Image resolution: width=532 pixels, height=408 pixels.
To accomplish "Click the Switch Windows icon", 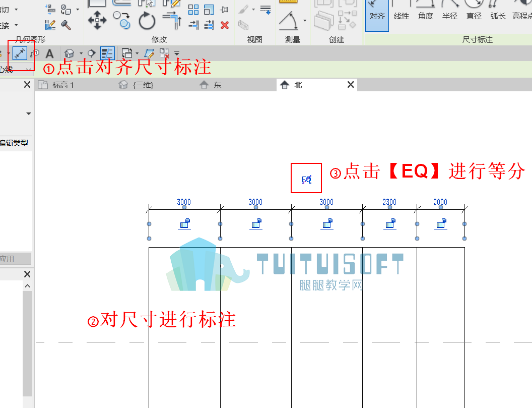I will point(126,53).
